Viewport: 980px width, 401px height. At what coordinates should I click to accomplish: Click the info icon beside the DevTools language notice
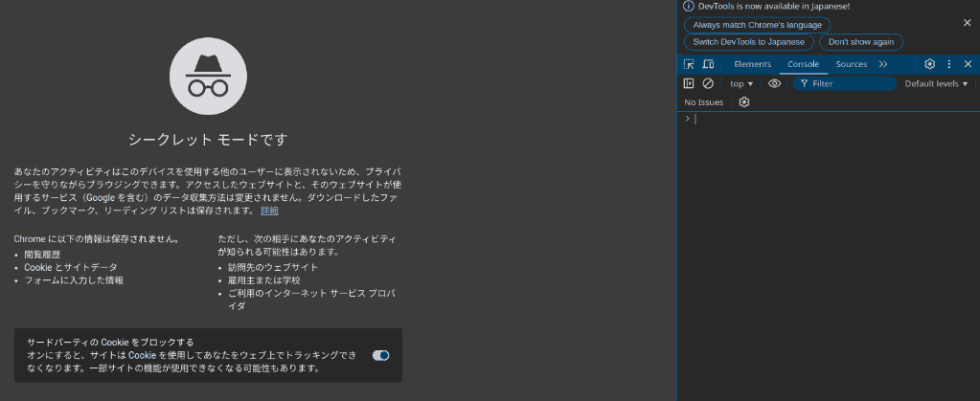pyautogui.click(x=689, y=7)
